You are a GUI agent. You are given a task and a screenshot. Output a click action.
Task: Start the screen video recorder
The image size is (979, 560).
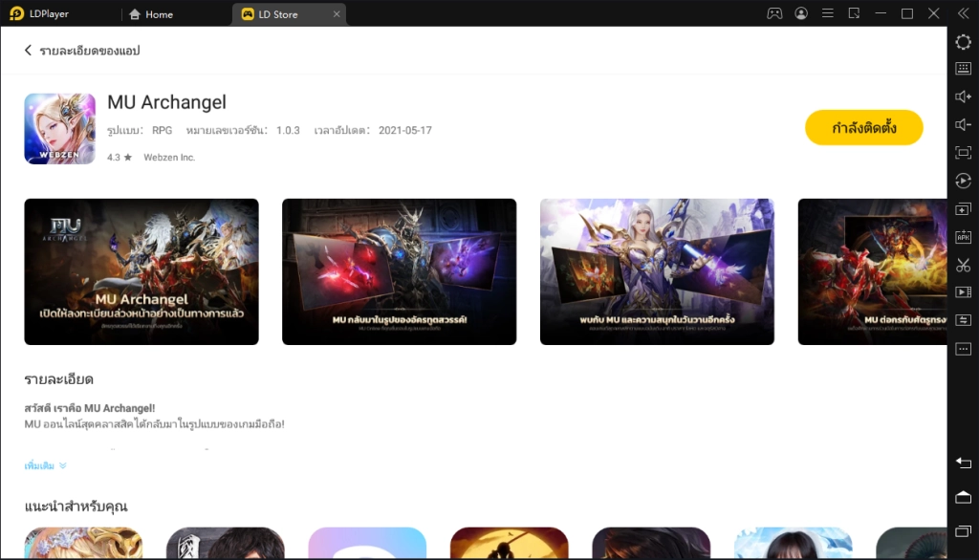964,292
